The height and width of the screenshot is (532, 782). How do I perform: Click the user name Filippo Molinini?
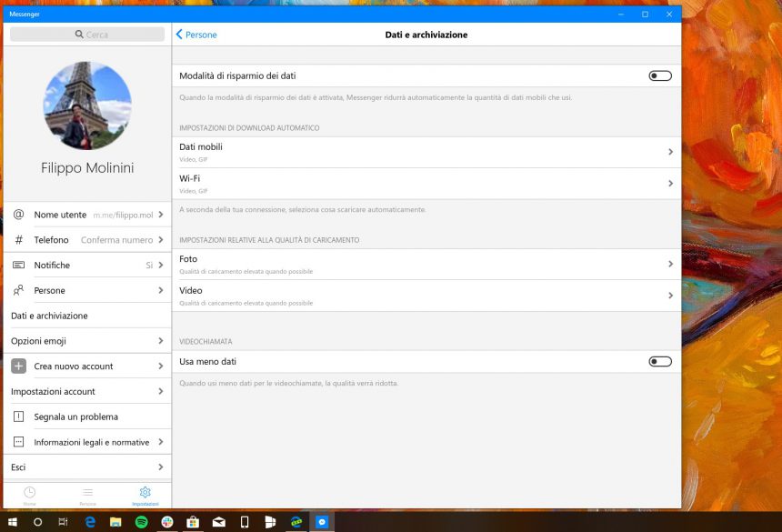click(x=87, y=168)
